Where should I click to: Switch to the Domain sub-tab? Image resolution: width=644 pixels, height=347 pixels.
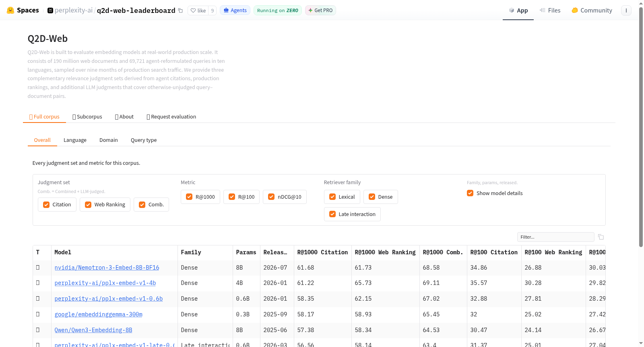(x=109, y=140)
